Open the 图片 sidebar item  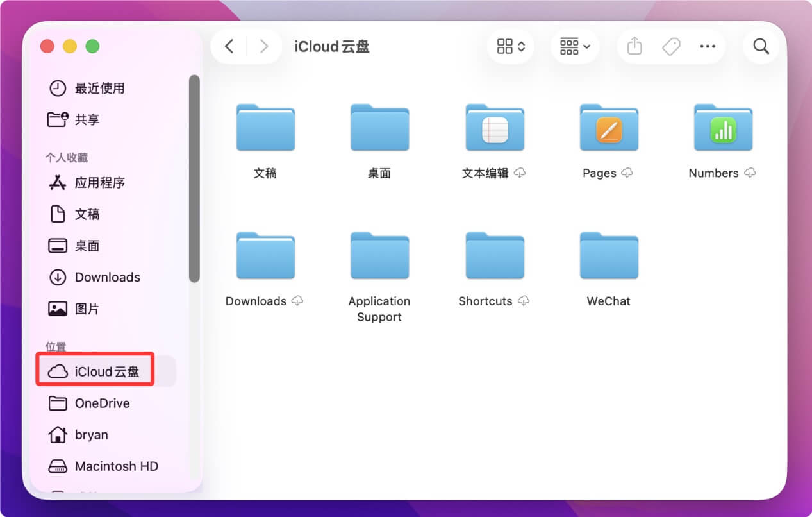[x=85, y=308]
